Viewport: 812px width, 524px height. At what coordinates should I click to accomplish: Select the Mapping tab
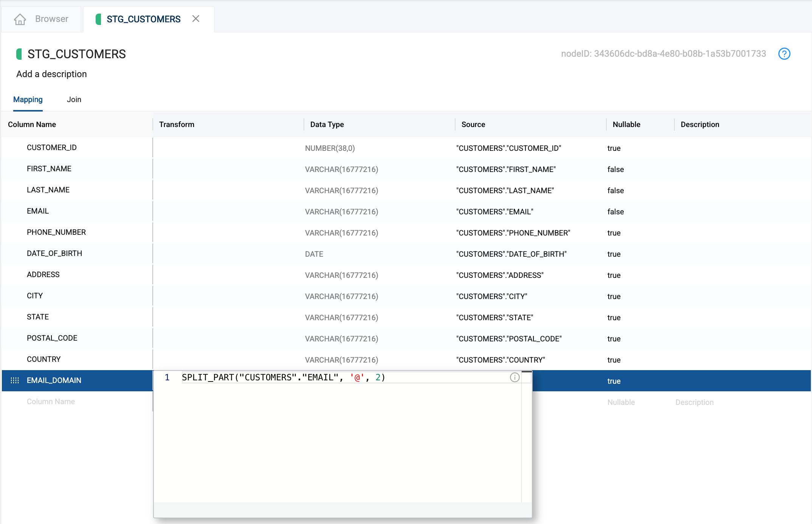(x=28, y=99)
